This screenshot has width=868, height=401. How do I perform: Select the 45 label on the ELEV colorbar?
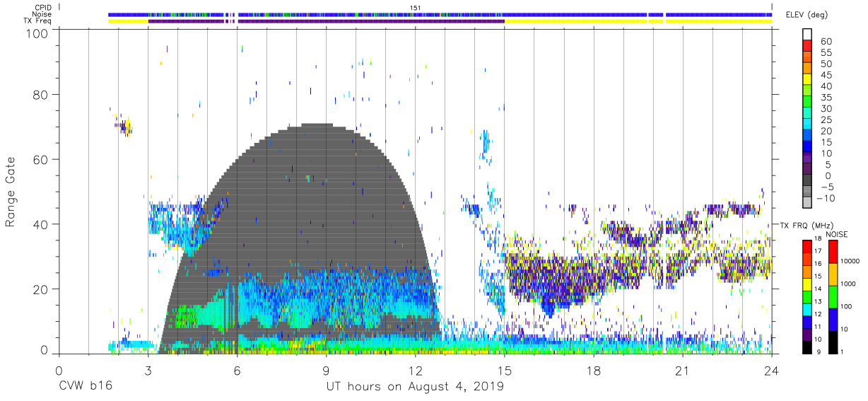826,76
